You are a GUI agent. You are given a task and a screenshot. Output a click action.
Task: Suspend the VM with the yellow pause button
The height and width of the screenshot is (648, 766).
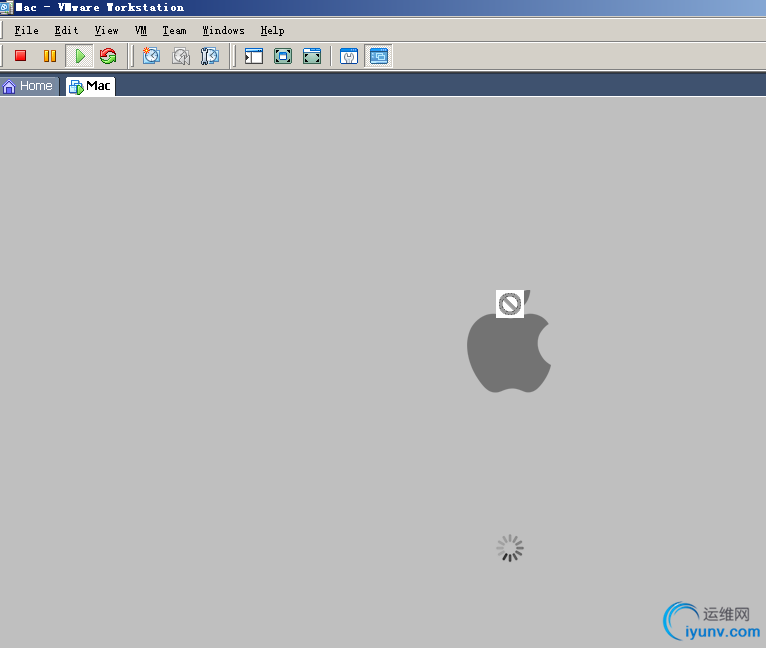[x=50, y=56]
